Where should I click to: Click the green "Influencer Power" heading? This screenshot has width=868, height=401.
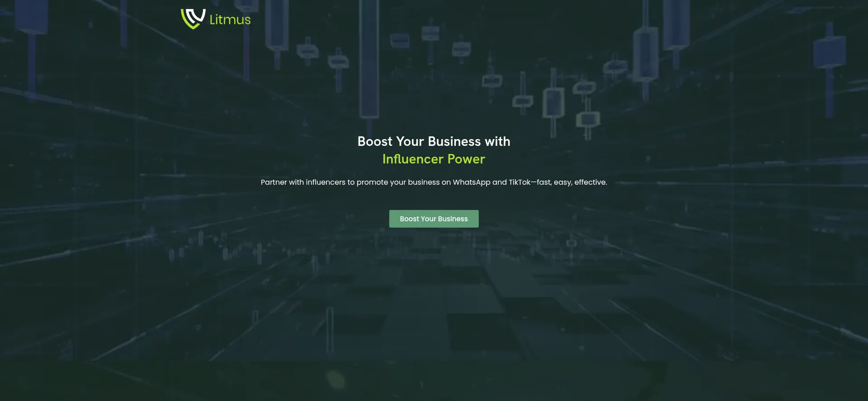[x=434, y=159]
